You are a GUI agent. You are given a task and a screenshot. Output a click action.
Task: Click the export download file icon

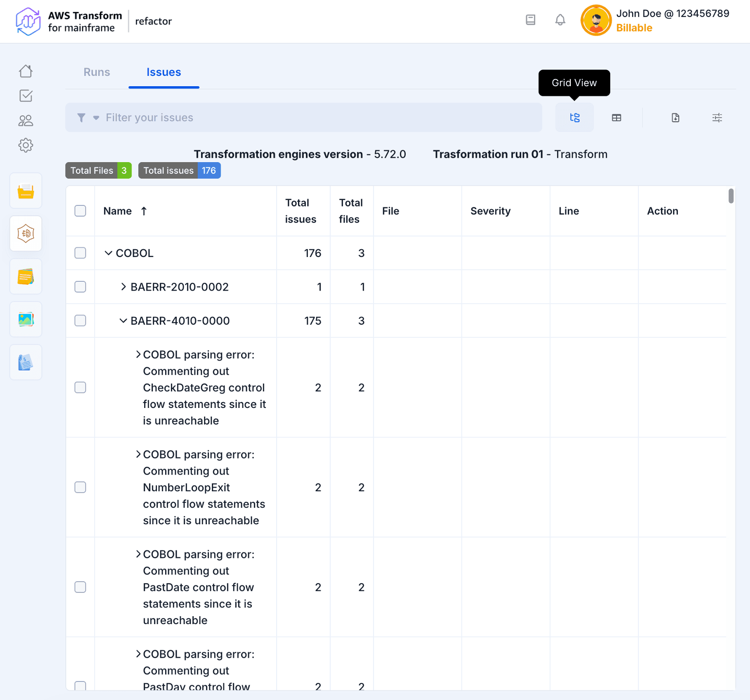click(675, 118)
